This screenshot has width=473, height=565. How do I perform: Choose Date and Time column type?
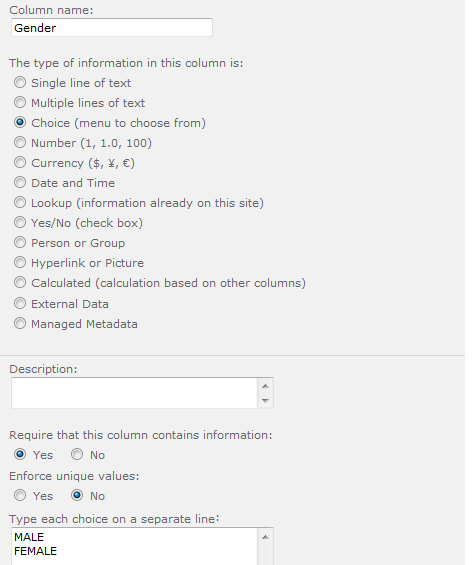tap(20, 183)
